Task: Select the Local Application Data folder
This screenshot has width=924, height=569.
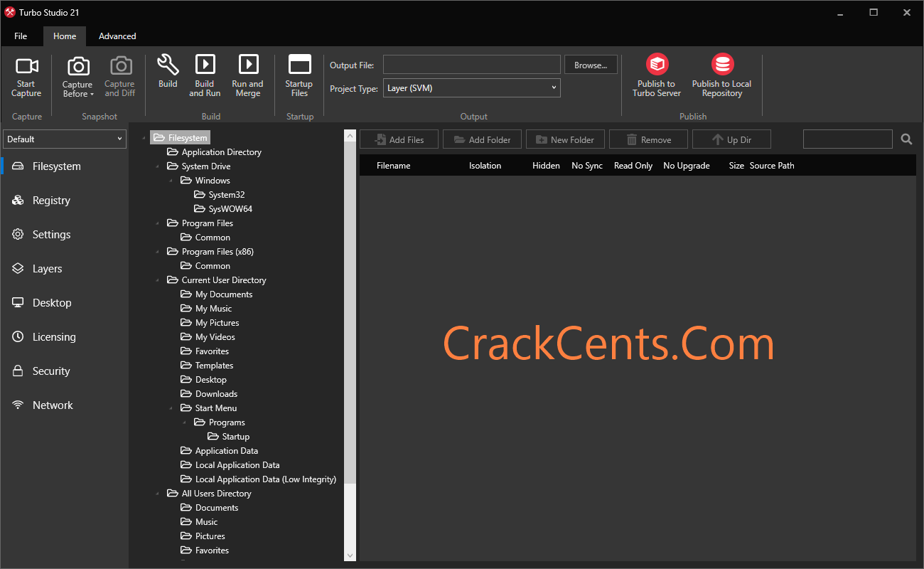Action: coord(230,465)
